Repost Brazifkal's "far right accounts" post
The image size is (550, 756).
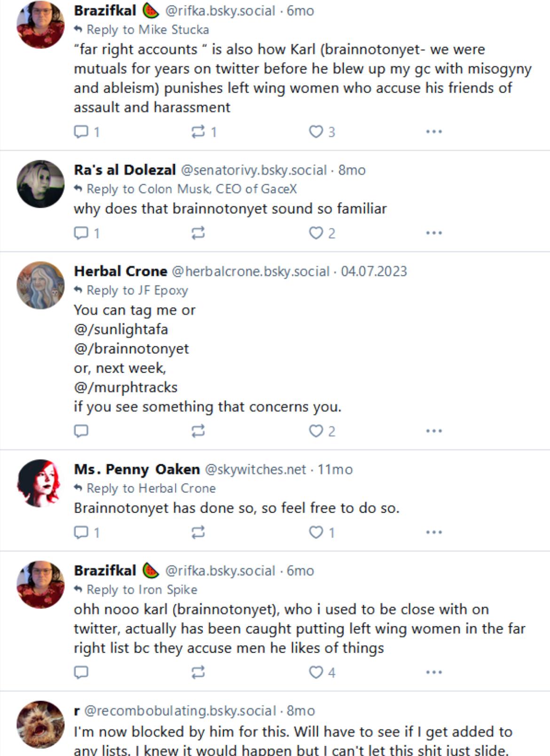[x=198, y=132]
